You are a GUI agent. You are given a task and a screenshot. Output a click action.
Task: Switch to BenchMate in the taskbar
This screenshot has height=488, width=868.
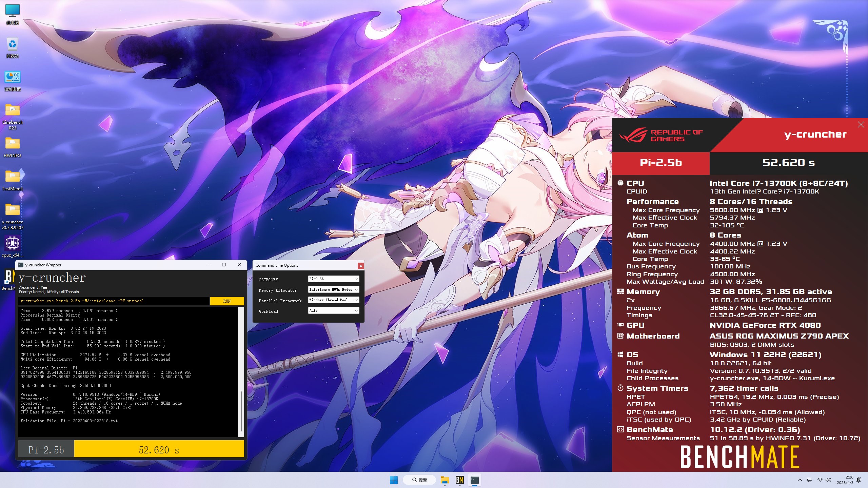tap(459, 480)
